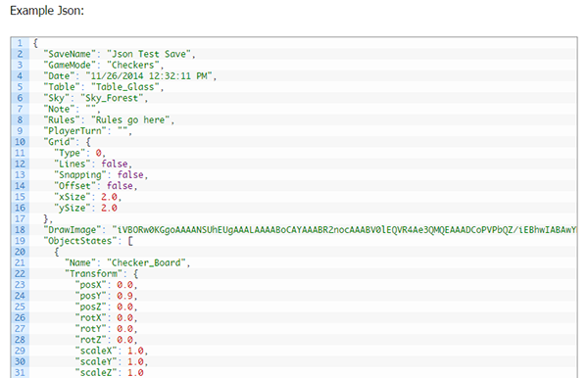Select the red 0 value after "Type"
The height and width of the screenshot is (378, 588).
click(98, 153)
